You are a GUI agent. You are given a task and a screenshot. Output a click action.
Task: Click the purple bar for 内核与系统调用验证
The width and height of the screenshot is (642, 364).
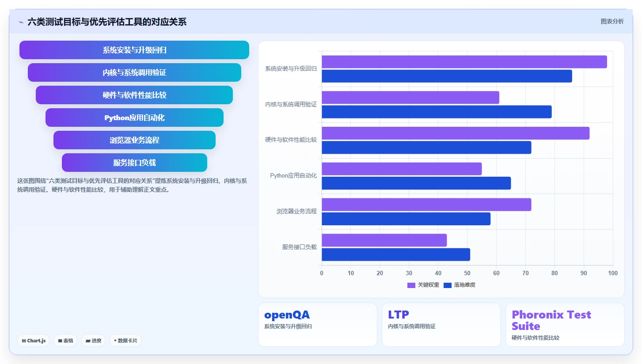pyautogui.click(x=410, y=98)
